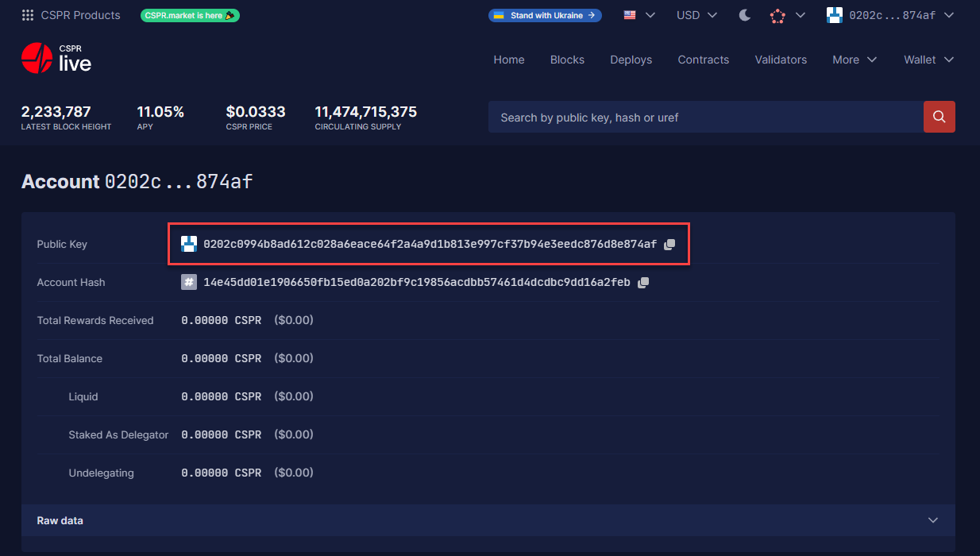Image resolution: width=980 pixels, height=556 pixels.
Task: Open the Blocks page
Action: [x=567, y=60]
